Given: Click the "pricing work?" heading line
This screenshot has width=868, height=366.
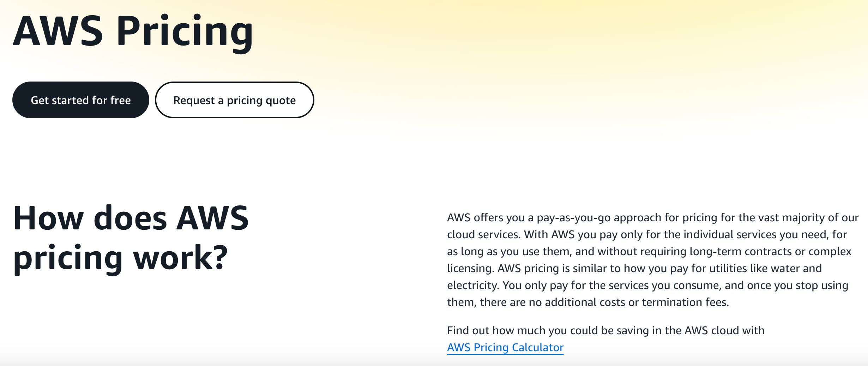Looking at the screenshot, I should tap(120, 258).
